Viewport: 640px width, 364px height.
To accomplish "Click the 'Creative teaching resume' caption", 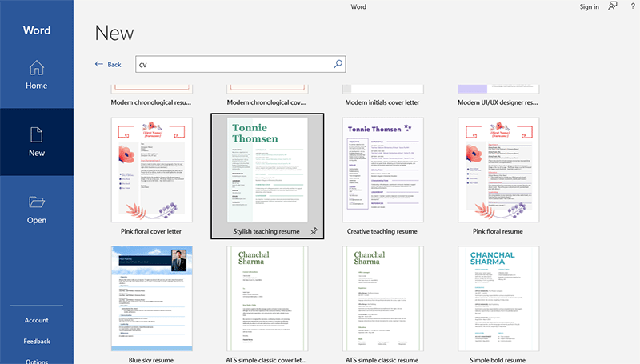I will (x=382, y=231).
